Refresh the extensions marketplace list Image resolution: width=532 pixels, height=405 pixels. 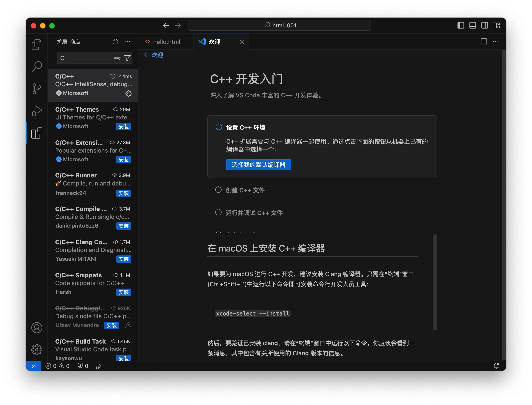pos(115,42)
